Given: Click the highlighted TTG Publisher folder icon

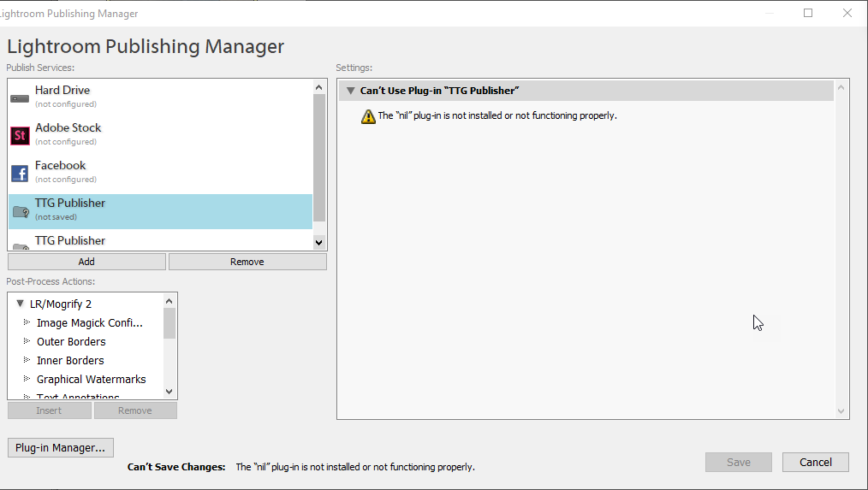Looking at the screenshot, I should pos(21,211).
